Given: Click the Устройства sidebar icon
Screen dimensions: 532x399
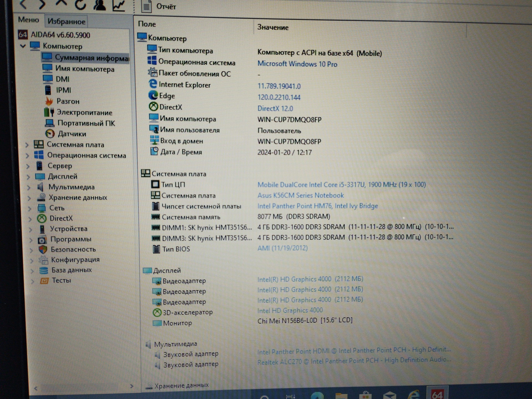Looking at the screenshot, I should tap(42, 229).
